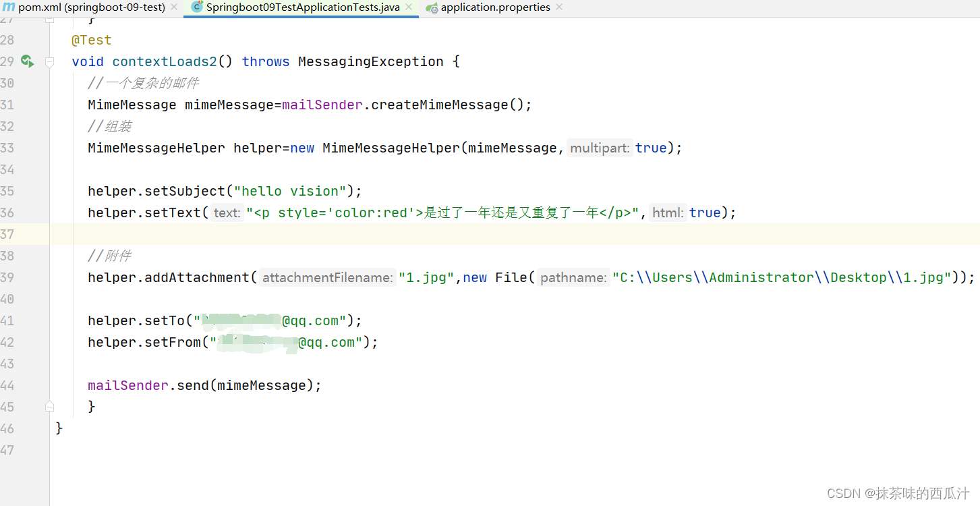980x506 pixels.
Task: Run the contextLoads2 test from the gutter icon
Action: pos(27,61)
